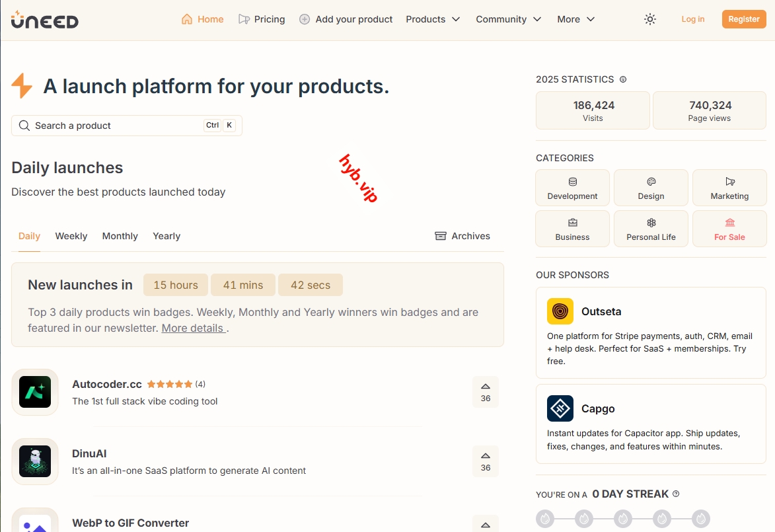
Task: Click the help icon next to Day Streak
Action: point(676,494)
